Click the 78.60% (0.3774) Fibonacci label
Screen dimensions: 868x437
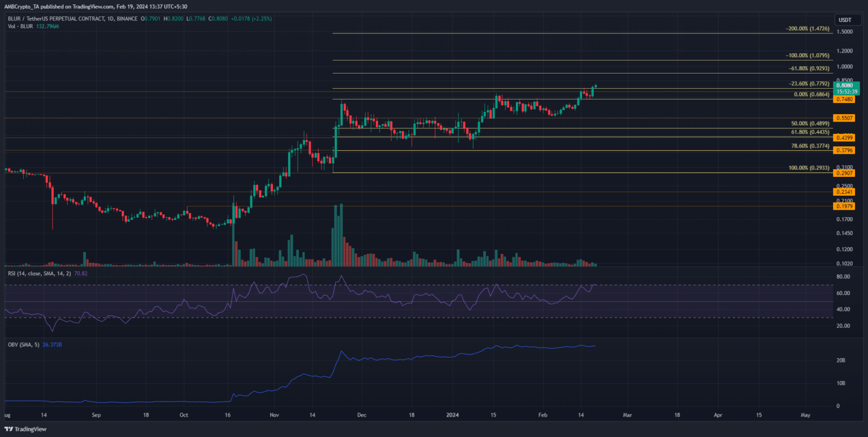pyautogui.click(x=810, y=145)
